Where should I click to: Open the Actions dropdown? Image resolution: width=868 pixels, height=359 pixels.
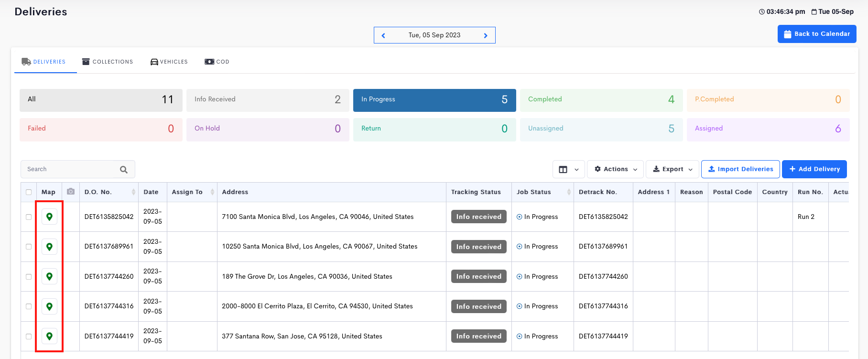(x=615, y=169)
